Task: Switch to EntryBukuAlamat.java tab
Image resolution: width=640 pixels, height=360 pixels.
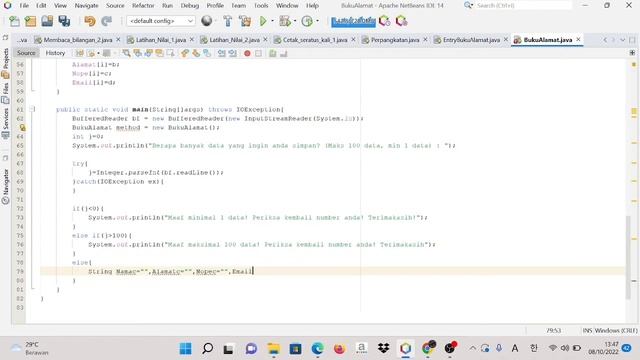Action: (471, 40)
